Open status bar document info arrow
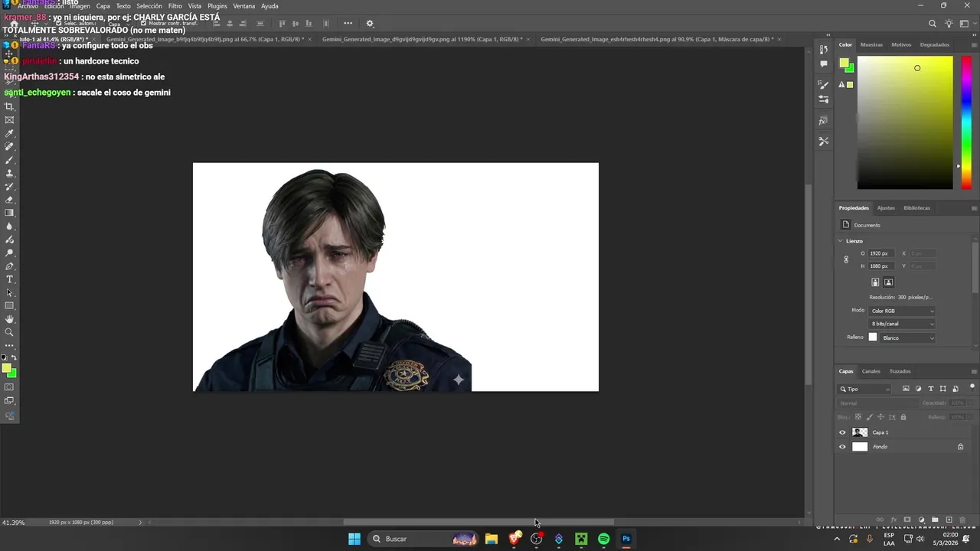This screenshot has width=980, height=551. (x=140, y=523)
